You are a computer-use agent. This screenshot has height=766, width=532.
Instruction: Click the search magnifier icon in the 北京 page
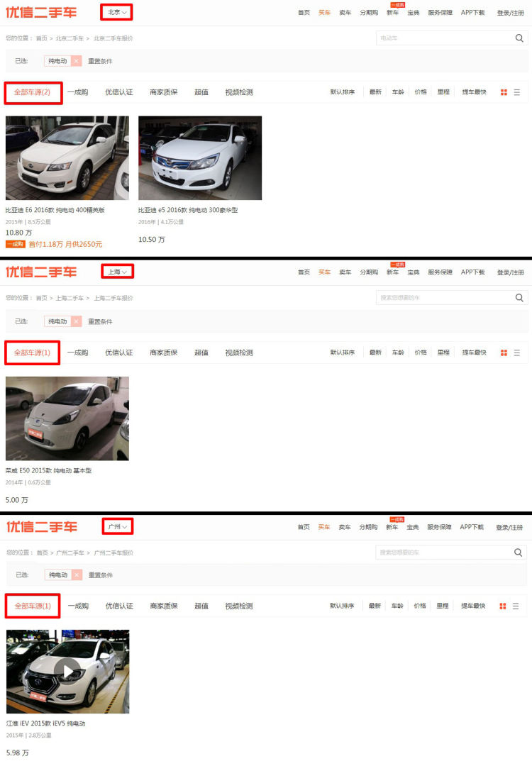[519, 38]
